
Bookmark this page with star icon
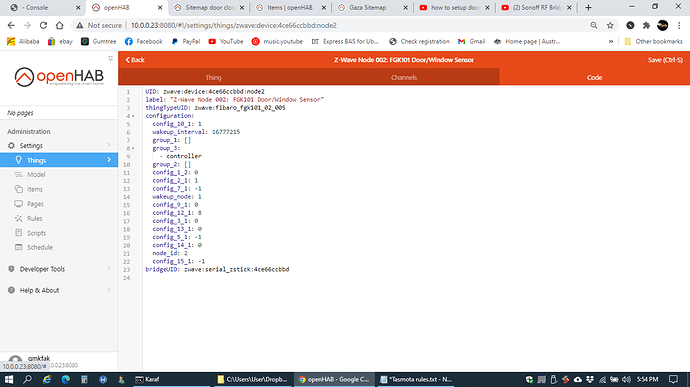pyautogui.click(x=610, y=26)
